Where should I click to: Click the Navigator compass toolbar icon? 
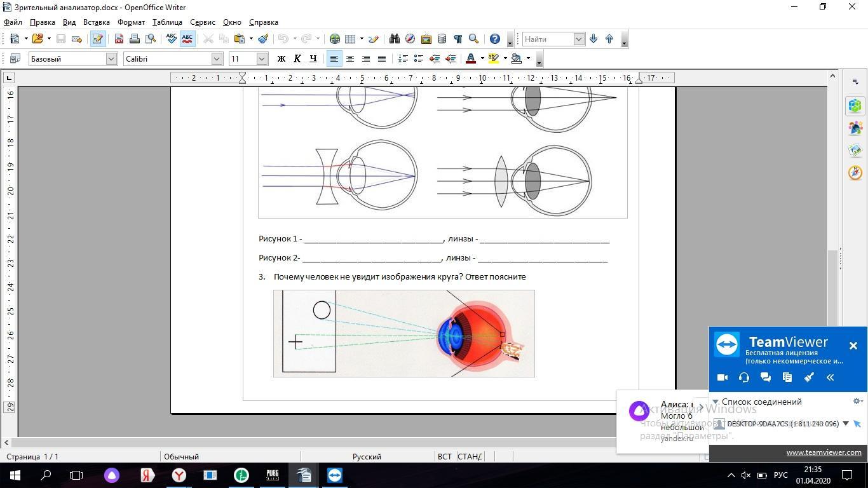tap(410, 39)
